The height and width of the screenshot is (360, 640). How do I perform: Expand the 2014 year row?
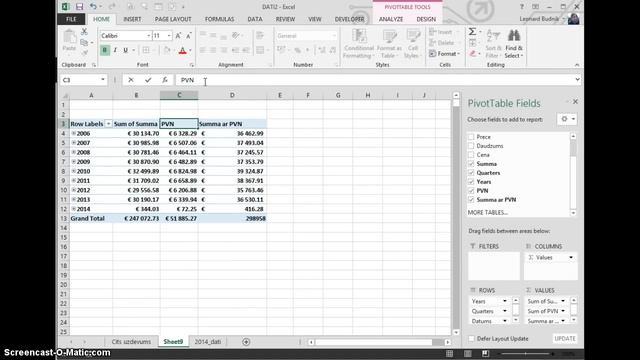(x=73, y=209)
